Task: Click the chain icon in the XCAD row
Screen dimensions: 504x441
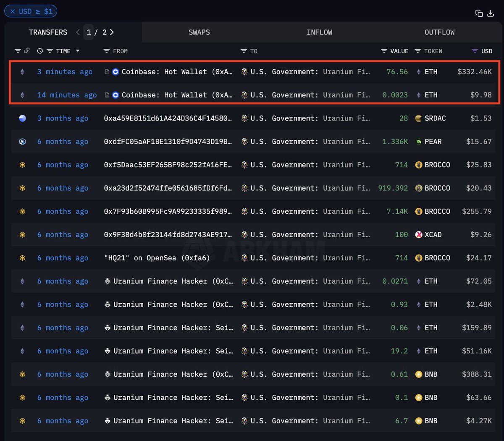Action: [x=22, y=235]
